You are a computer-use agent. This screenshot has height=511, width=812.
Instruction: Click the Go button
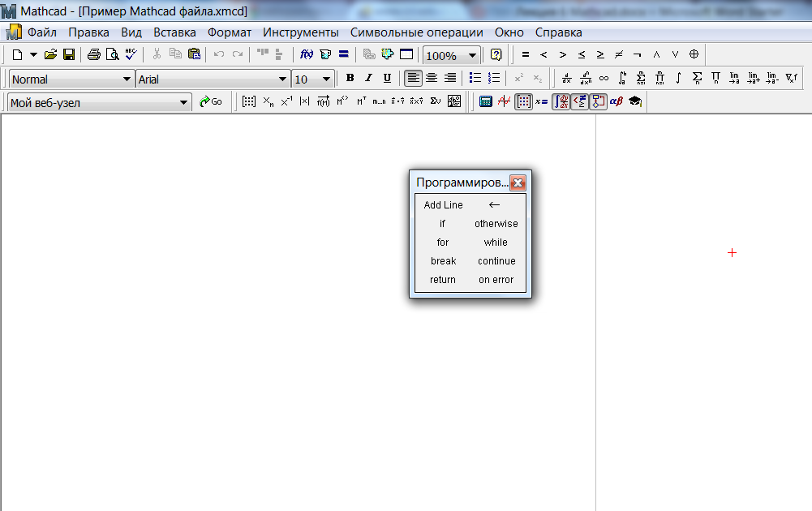(211, 101)
